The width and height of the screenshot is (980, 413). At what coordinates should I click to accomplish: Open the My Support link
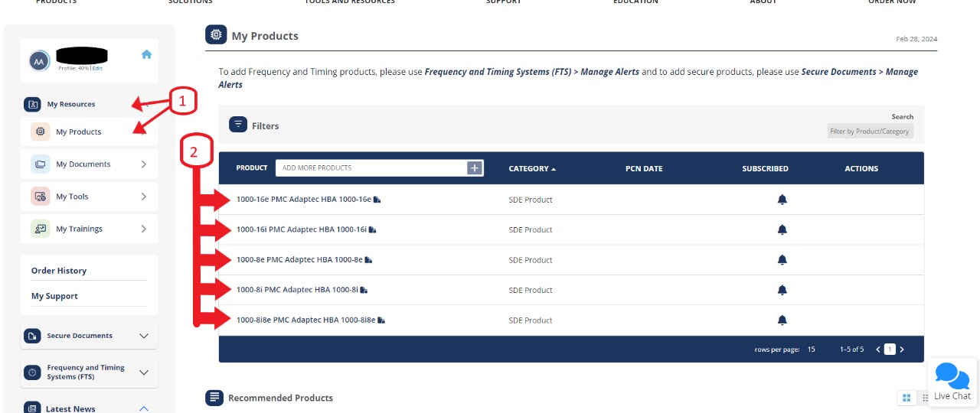click(54, 296)
